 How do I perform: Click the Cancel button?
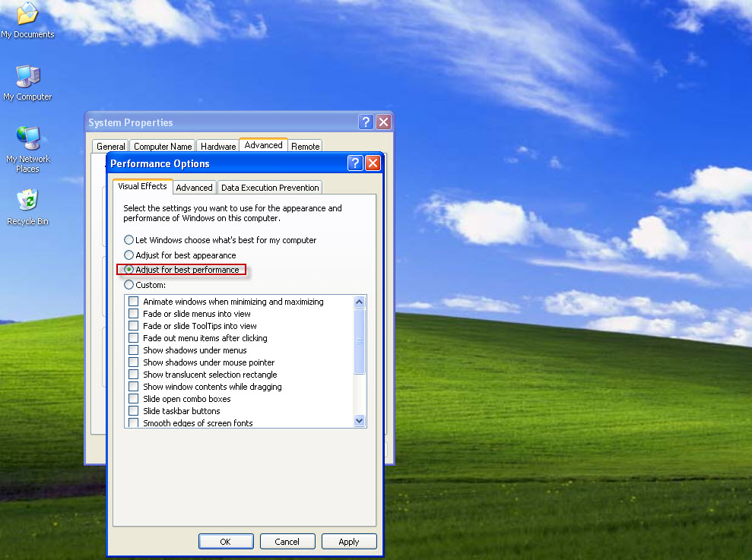(287, 541)
